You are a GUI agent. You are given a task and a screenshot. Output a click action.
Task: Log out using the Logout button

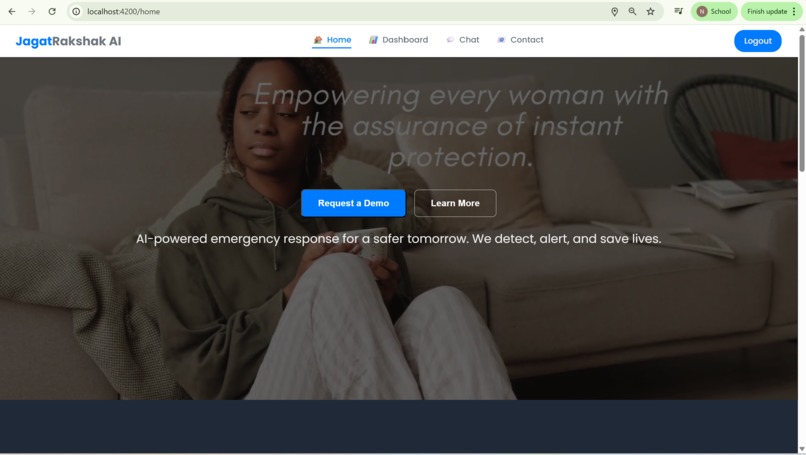coord(758,41)
